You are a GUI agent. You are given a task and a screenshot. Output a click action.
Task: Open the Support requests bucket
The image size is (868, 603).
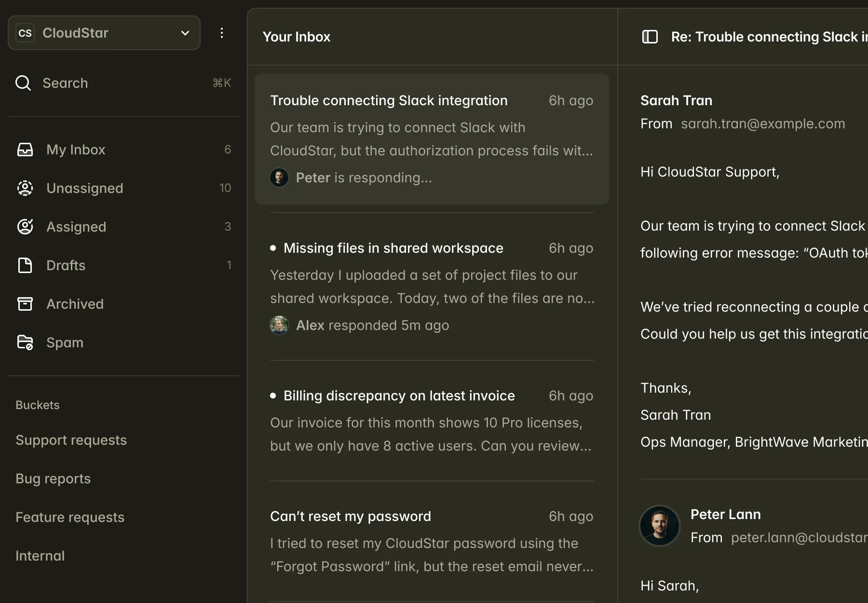click(x=71, y=440)
